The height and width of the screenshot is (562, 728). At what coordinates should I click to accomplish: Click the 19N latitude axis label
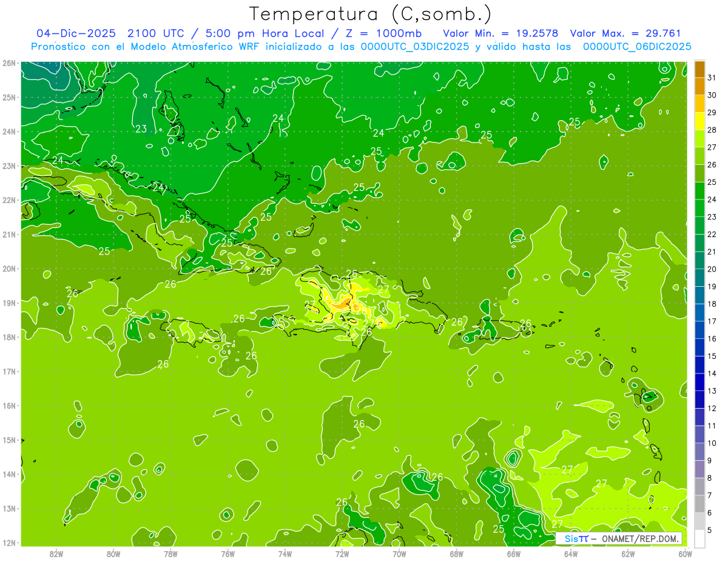tap(8, 303)
